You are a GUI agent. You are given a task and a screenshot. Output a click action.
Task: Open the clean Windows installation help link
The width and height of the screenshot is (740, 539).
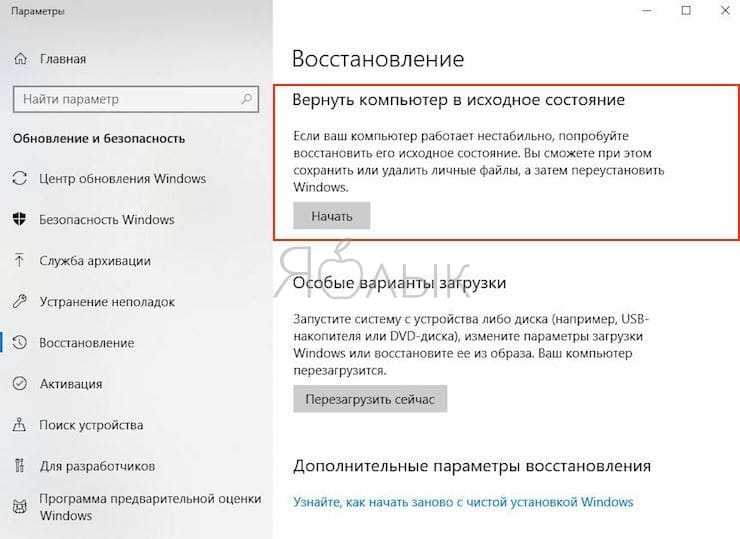[x=463, y=502]
